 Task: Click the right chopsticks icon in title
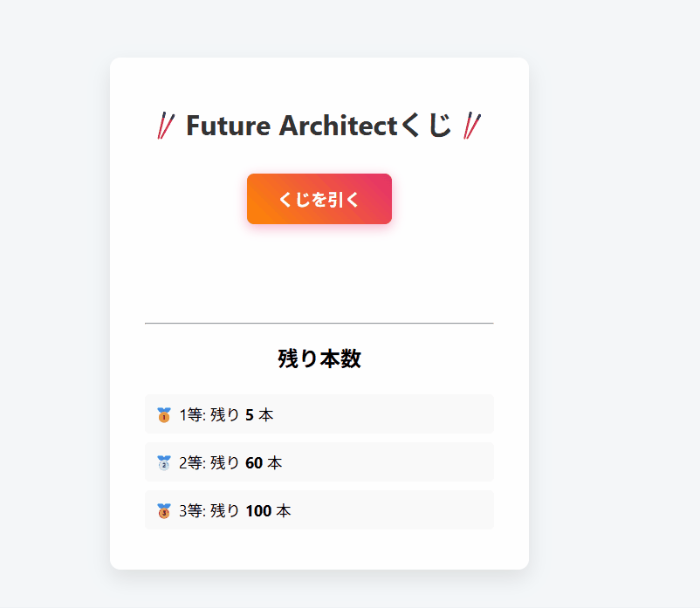pyautogui.click(x=472, y=126)
